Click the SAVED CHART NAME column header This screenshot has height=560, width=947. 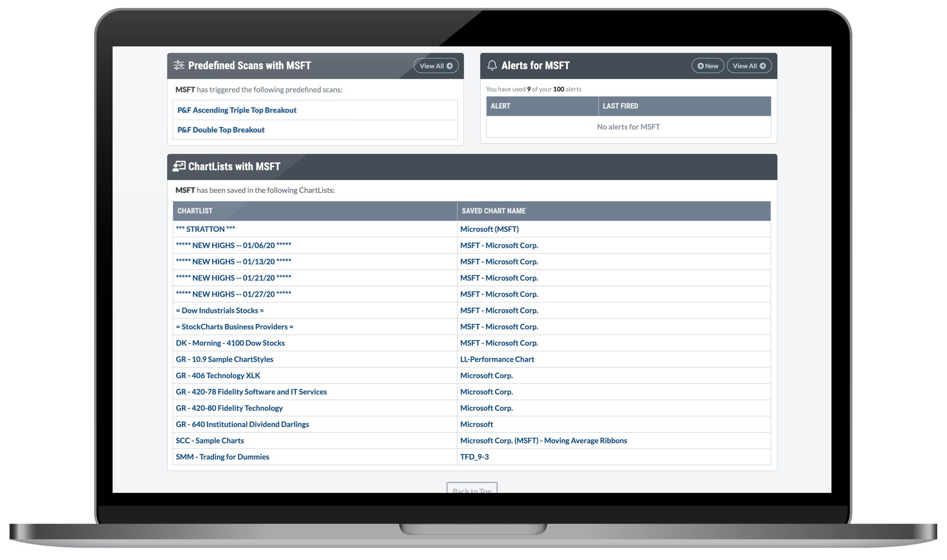click(493, 211)
